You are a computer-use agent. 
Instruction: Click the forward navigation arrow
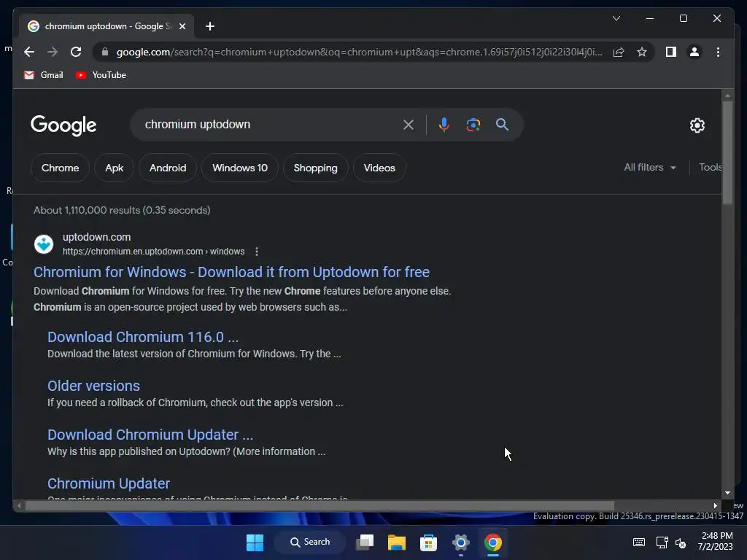pos(53,52)
